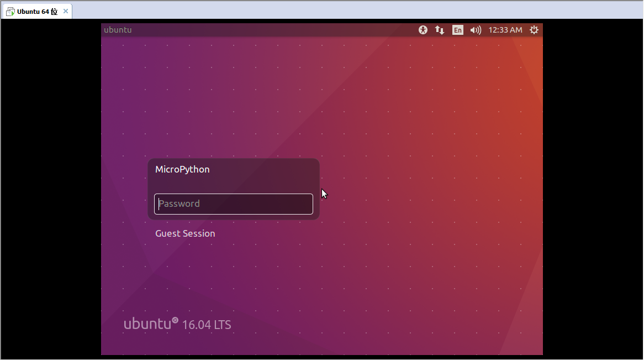Open the power cog system menu
644x360 pixels.
pos(534,30)
